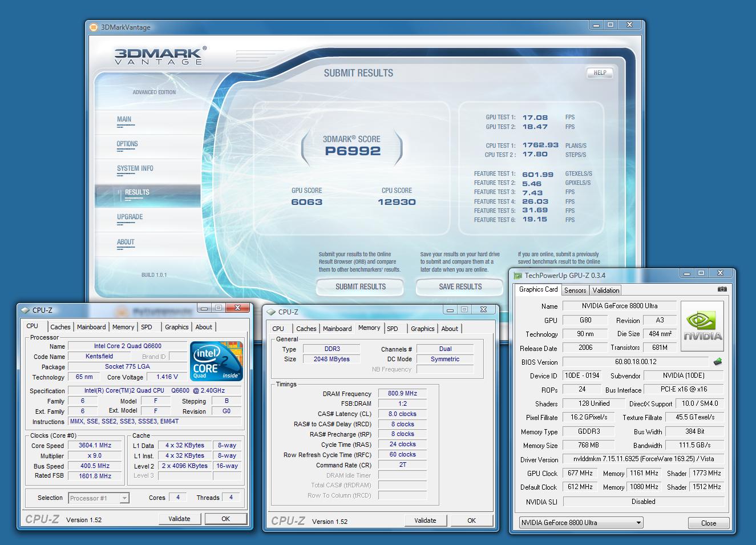Go to SYSTEM INFO in 3DMark sidebar
Image resolution: width=756 pixels, height=545 pixels.
(x=135, y=168)
